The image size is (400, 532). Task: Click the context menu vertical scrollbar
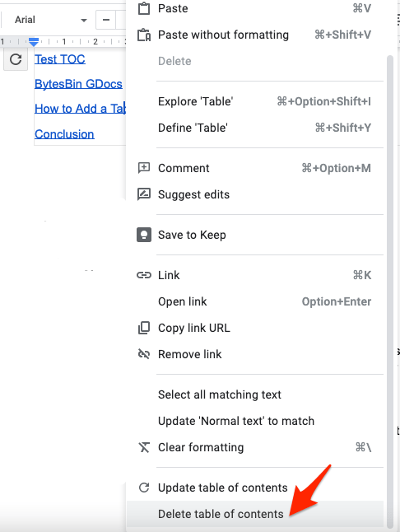pyautogui.click(x=390, y=292)
